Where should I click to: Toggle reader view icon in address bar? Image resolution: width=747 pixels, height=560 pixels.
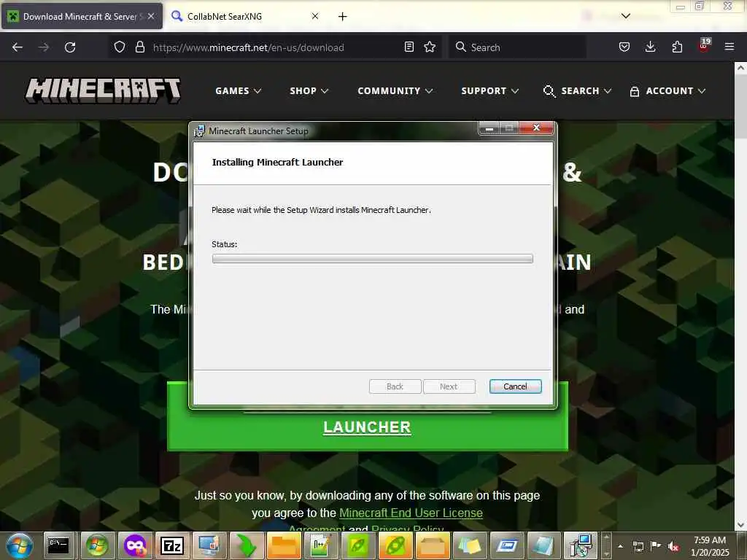[409, 47]
